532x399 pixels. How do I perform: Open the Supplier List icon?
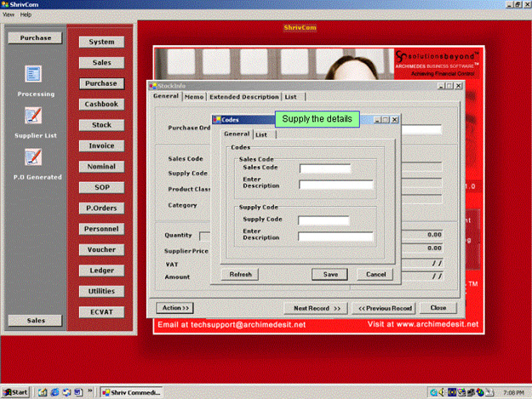click(x=34, y=116)
